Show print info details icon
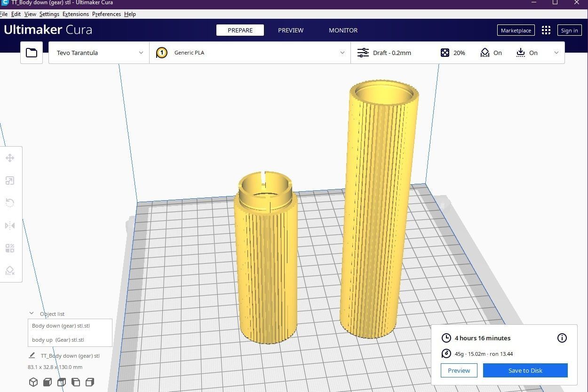This screenshot has height=392, width=588. (562, 338)
